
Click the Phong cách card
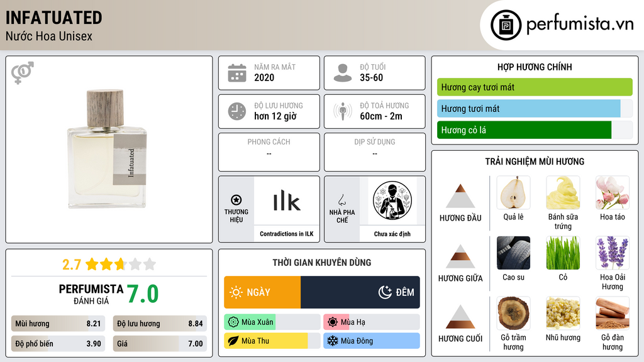click(269, 152)
